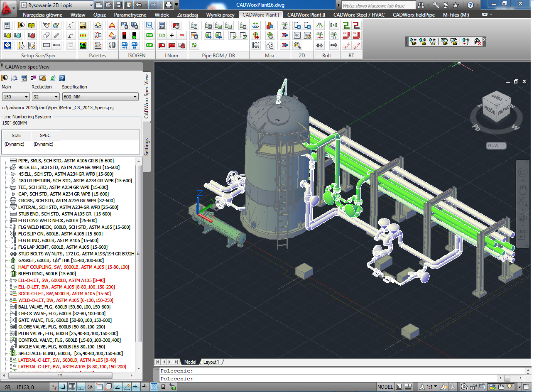The image size is (534, 392).
Task: Click the PCF IN import icon
Action: [134, 45]
